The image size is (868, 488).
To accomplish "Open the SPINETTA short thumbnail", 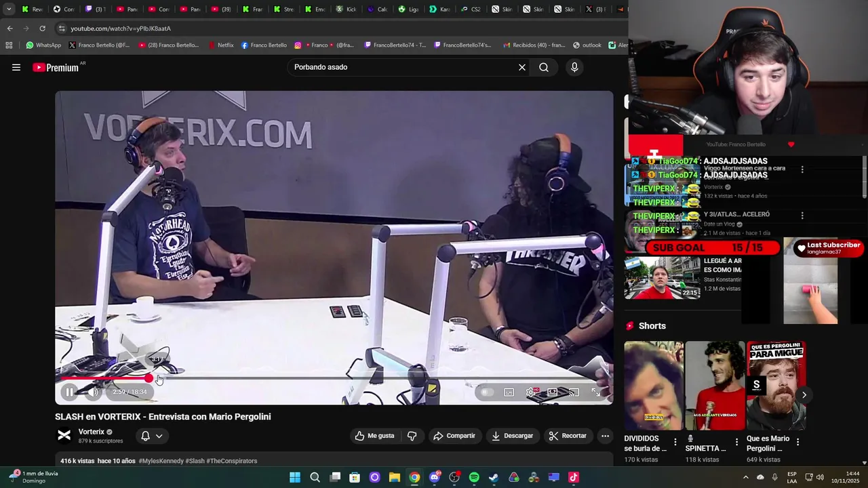I will point(715,386).
